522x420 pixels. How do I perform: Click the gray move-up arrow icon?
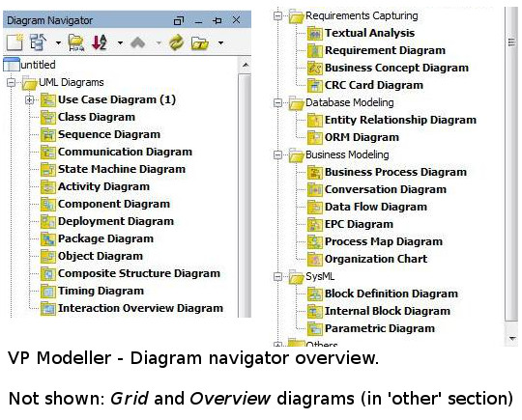click(x=138, y=42)
